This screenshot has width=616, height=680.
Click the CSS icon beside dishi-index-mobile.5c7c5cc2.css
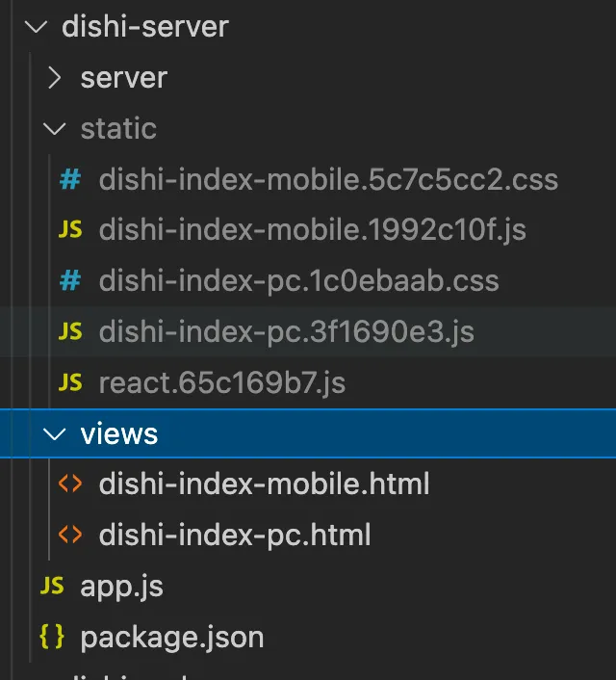tap(70, 179)
